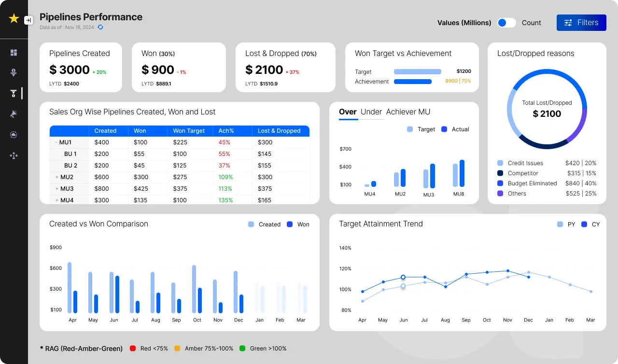Screen dimensions: 618x364
Task: Select the active pipeline funnel icon
Action: [x=14, y=93]
